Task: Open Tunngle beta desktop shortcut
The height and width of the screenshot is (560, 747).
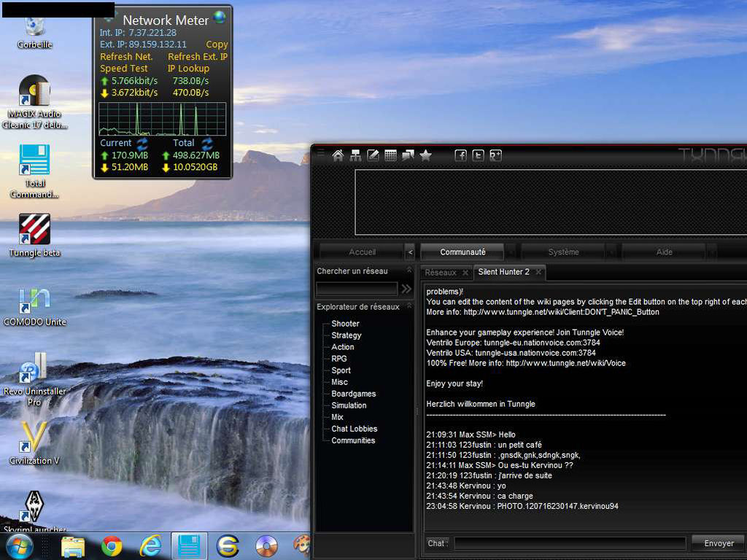Action: click(34, 236)
